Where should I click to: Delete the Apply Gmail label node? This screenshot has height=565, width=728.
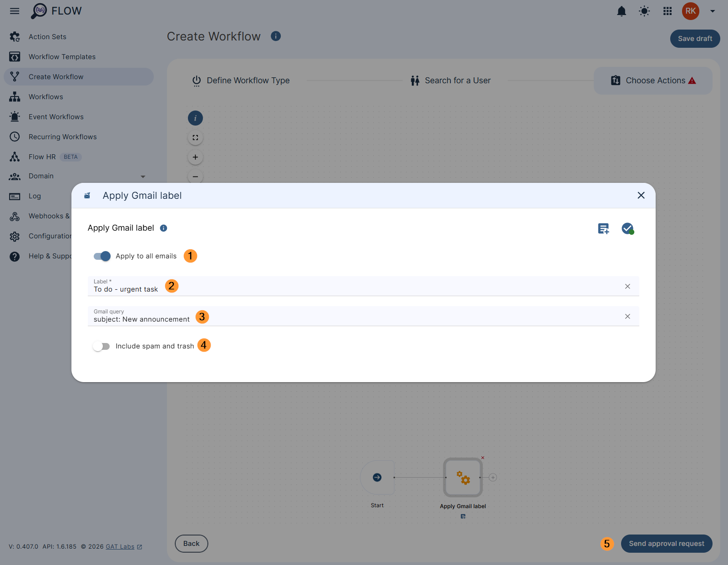(x=483, y=458)
